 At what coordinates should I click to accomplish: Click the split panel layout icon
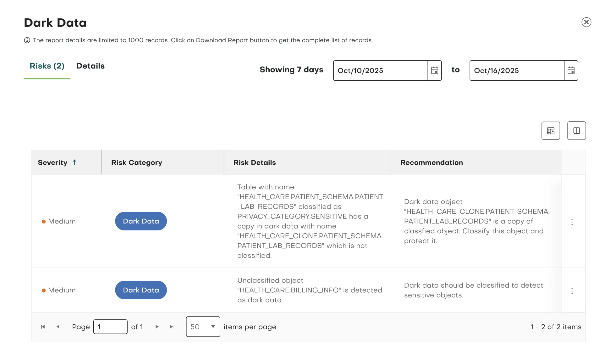576,131
